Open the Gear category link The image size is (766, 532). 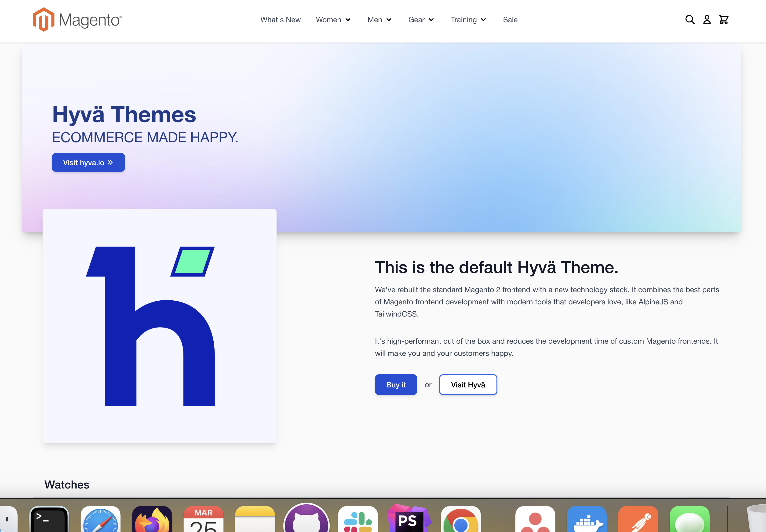click(x=416, y=20)
